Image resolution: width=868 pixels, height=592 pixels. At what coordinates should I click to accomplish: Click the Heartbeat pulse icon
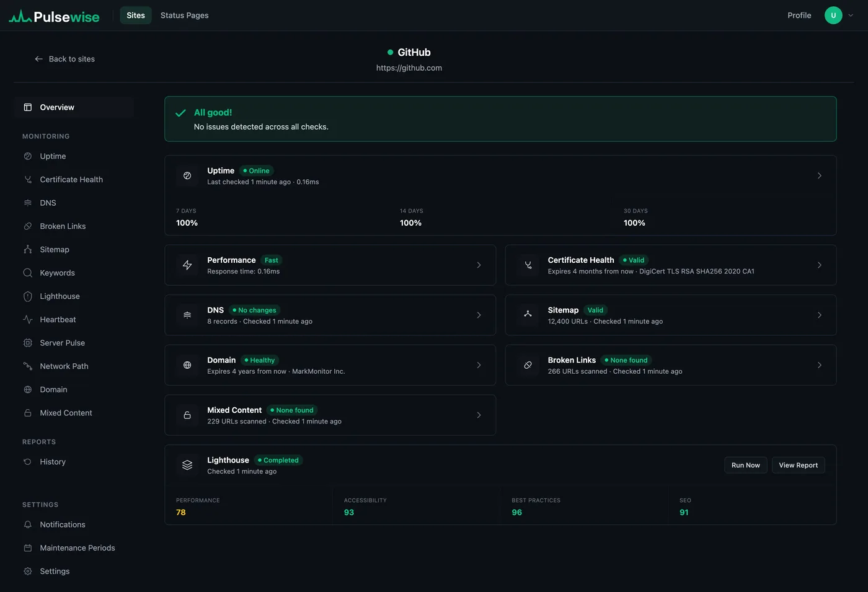(x=28, y=319)
